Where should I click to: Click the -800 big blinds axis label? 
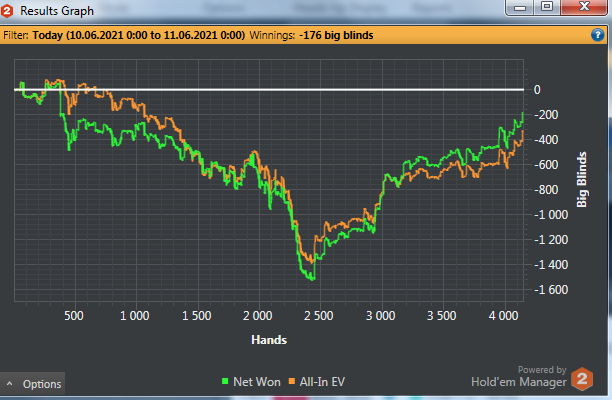[x=546, y=190]
